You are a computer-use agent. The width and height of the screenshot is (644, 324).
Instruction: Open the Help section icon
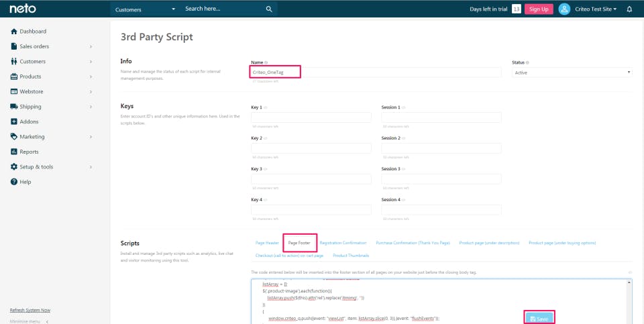click(14, 182)
